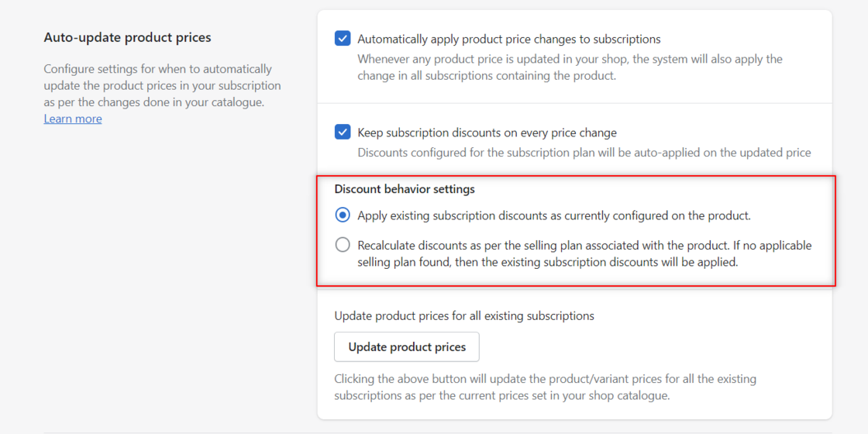Image resolution: width=868 pixels, height=434 pixels.
Task: Click 'Update product prices for all existing subscriptions' text
Action: (x=463, y=315)
